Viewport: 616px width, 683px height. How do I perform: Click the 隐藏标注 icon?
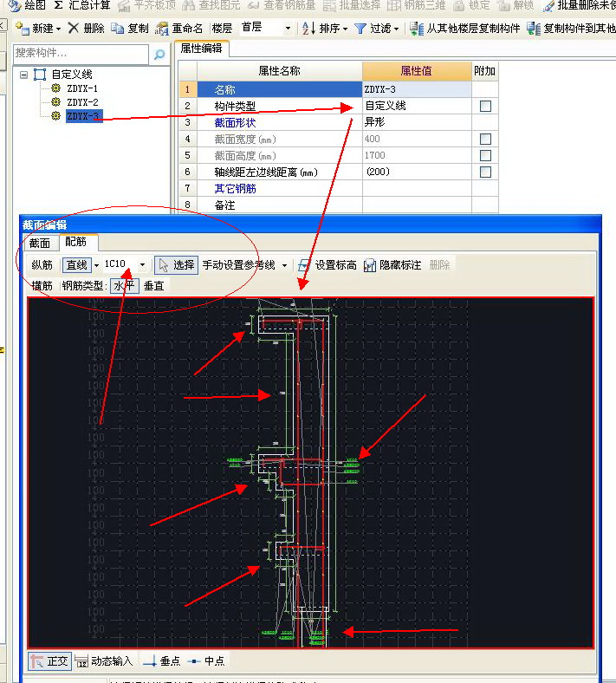(370, 265)
